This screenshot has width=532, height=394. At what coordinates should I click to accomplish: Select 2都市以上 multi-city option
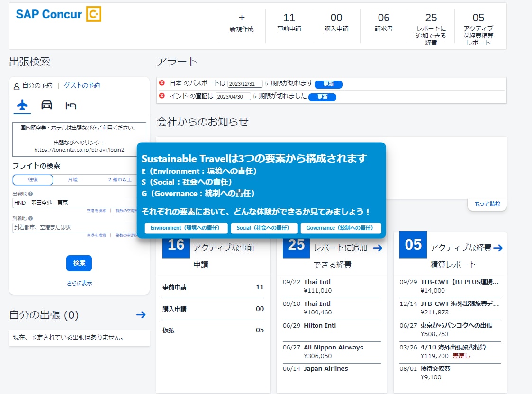[119, 179]
